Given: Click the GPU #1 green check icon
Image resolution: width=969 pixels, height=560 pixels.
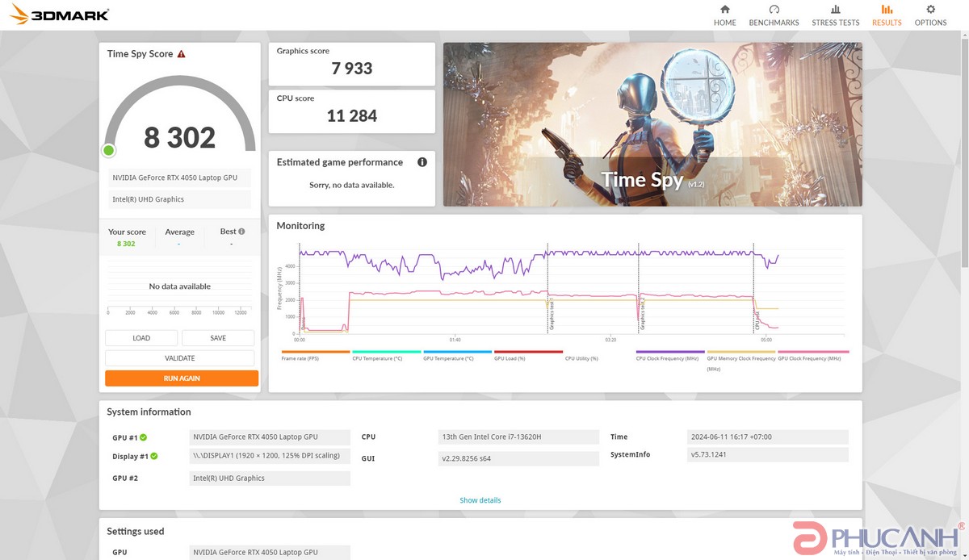Looking at the screenshot, I should click(x=143, y=437).
